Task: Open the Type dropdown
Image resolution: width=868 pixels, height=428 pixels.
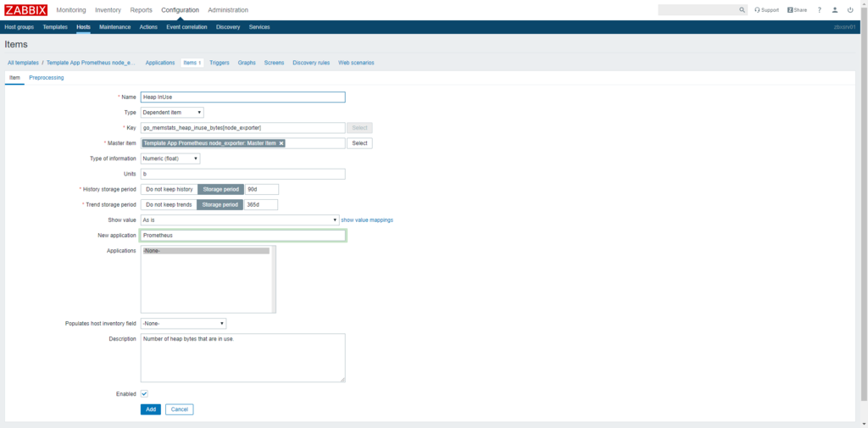Action: pos(172,112)
